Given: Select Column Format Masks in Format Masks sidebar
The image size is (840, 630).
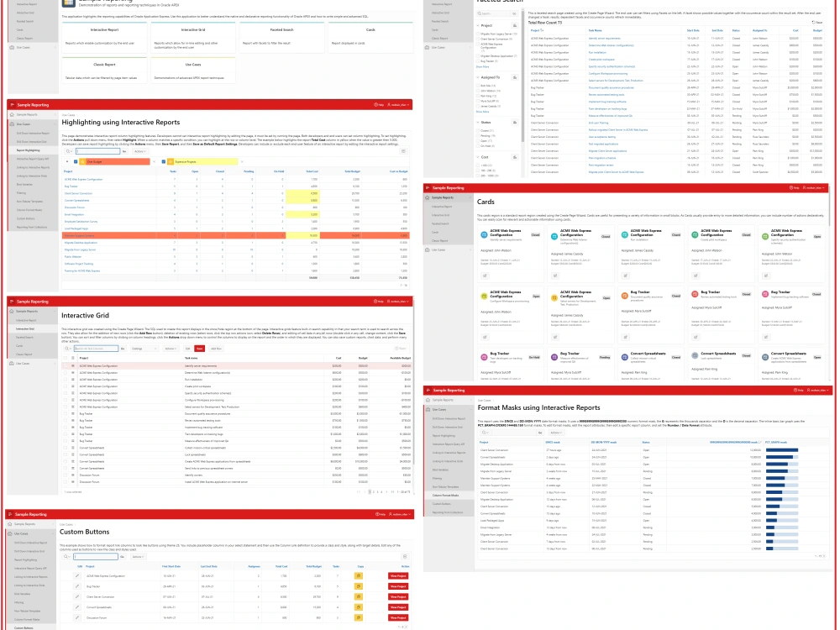Looking at the screenshot, I should [x=449, y=496].
